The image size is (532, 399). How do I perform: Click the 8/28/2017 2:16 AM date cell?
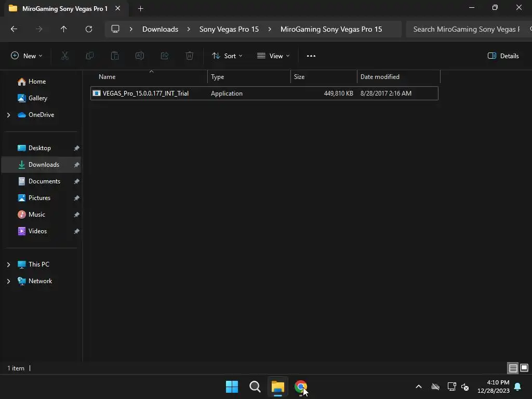pyautogui.click(x=386, y=94)
